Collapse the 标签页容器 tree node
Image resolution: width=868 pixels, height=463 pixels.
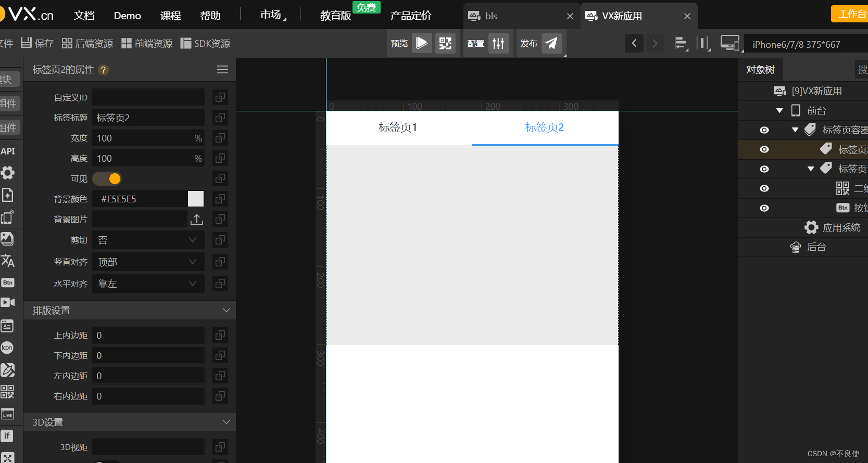(795, 130)
